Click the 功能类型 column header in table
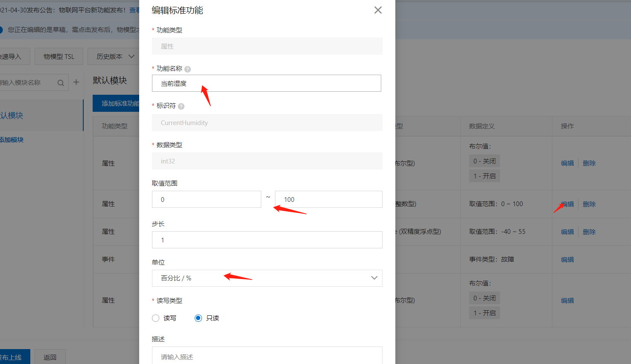This screenshot has width=631, height=364. 114,126
